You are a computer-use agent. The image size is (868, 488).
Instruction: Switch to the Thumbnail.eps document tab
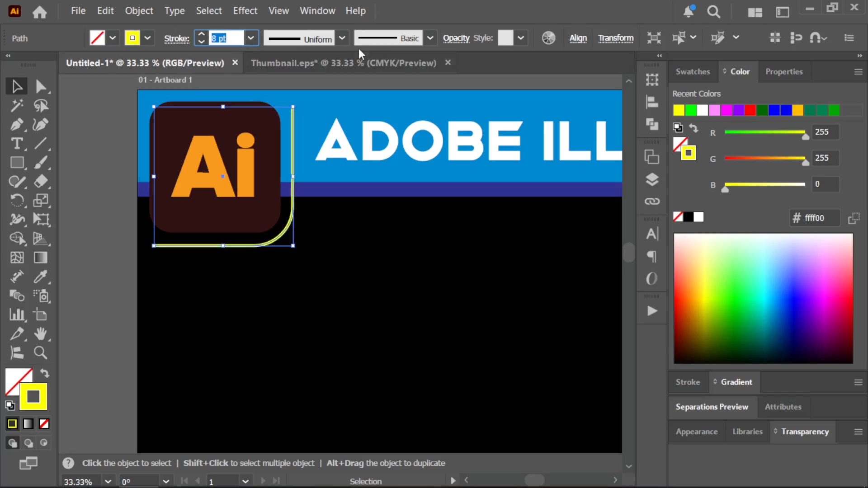click(x=344, y=63)
